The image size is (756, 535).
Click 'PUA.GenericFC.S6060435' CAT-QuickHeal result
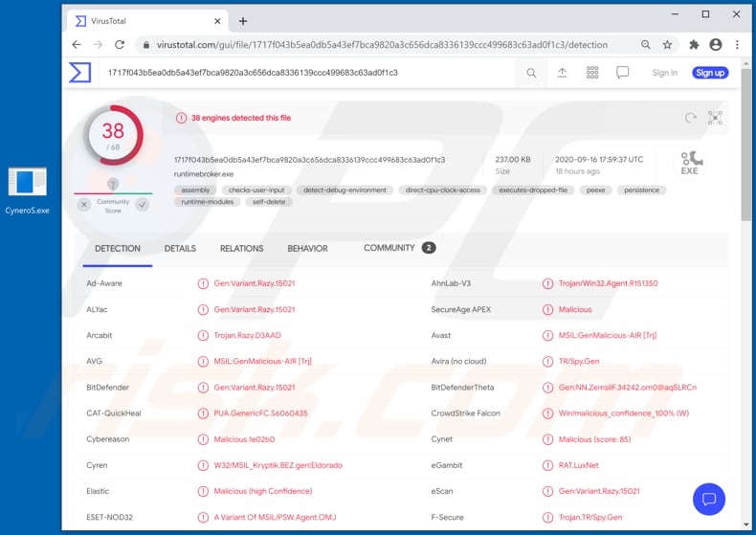tap(260, 413)
